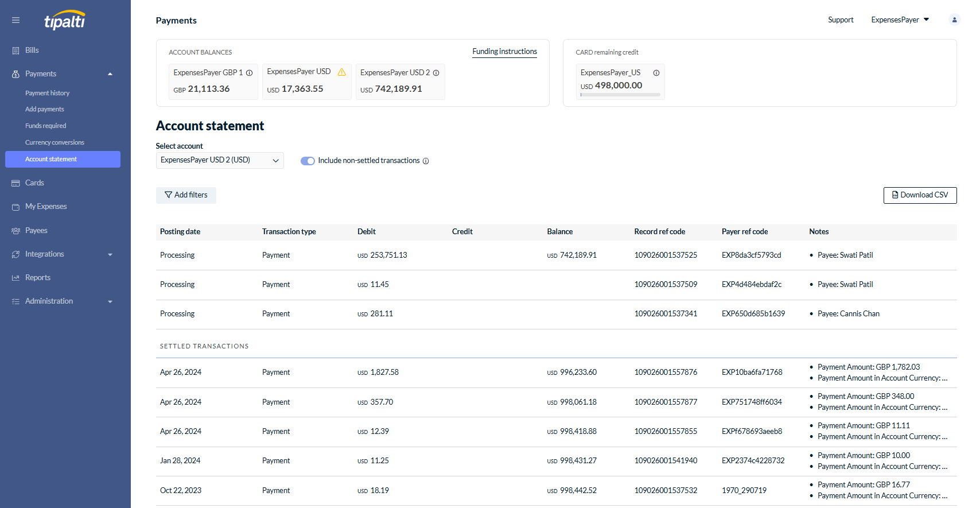Open Payment history page
The height and width of the screenshot is (508, 980).
click(47, 93)
